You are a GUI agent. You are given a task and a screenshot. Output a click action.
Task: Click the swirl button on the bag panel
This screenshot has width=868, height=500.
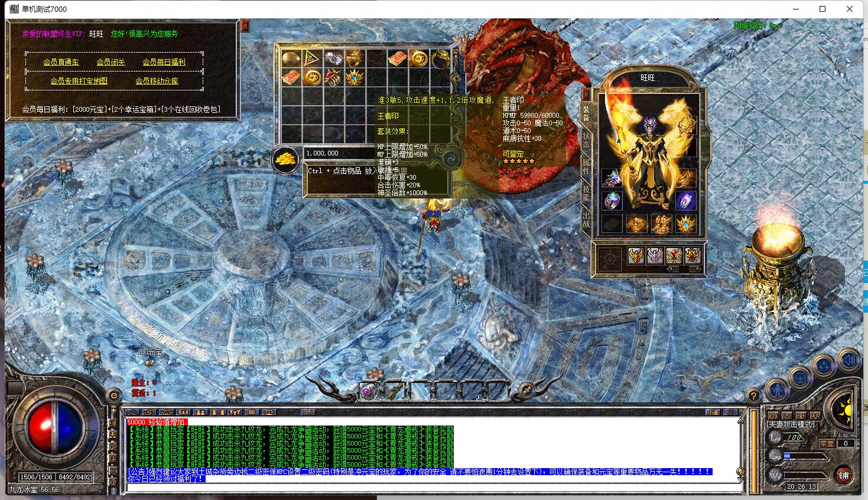click(x=451, y=158)
